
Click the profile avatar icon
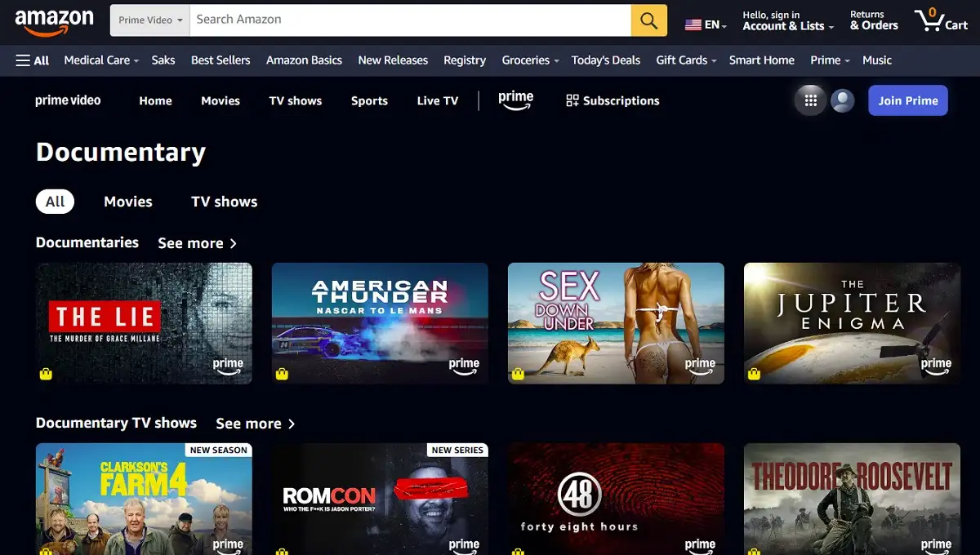[843, 100]
